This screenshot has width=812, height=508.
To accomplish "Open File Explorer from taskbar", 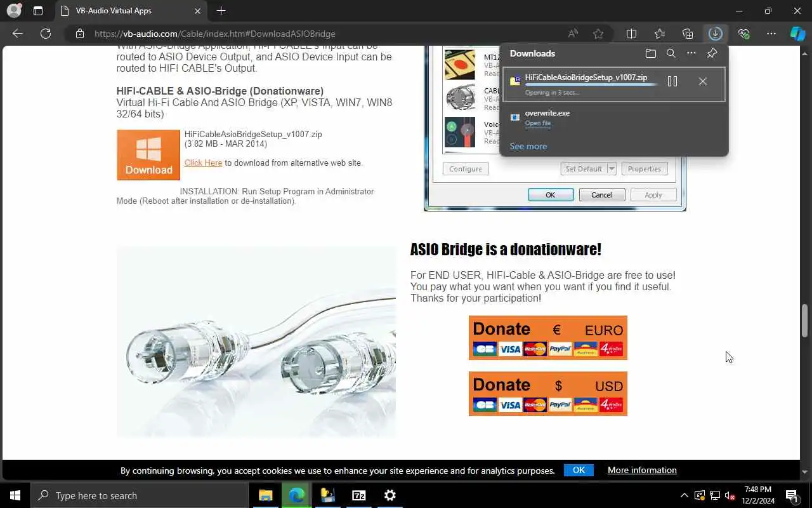I will point(265,495).
